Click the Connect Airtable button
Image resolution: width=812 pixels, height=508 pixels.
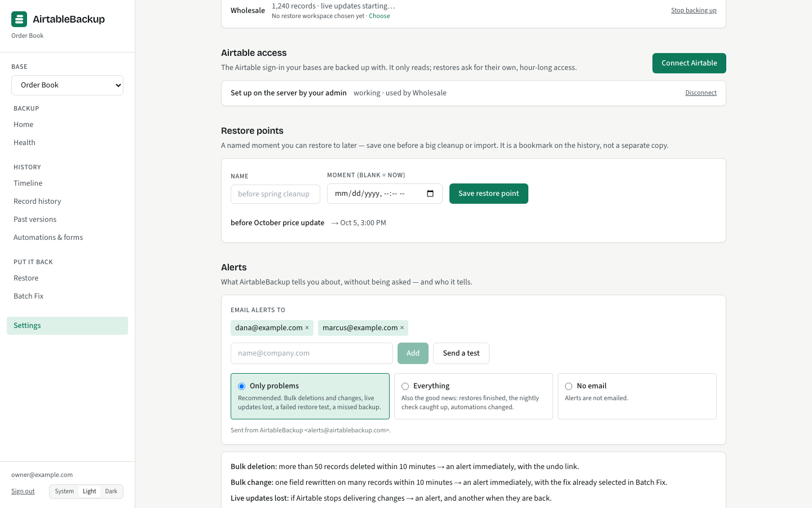(689, 63)
